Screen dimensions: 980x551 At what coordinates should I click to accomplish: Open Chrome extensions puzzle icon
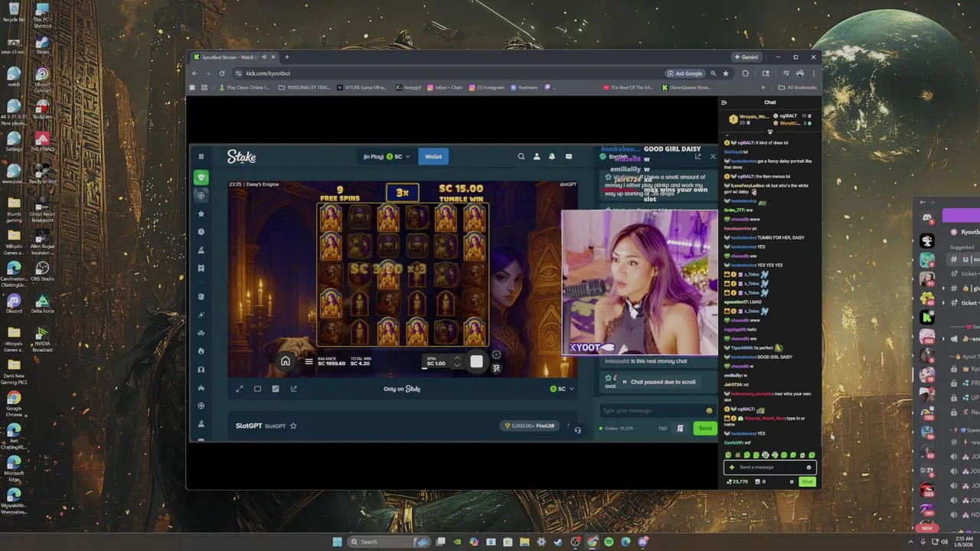coord(745,73)
